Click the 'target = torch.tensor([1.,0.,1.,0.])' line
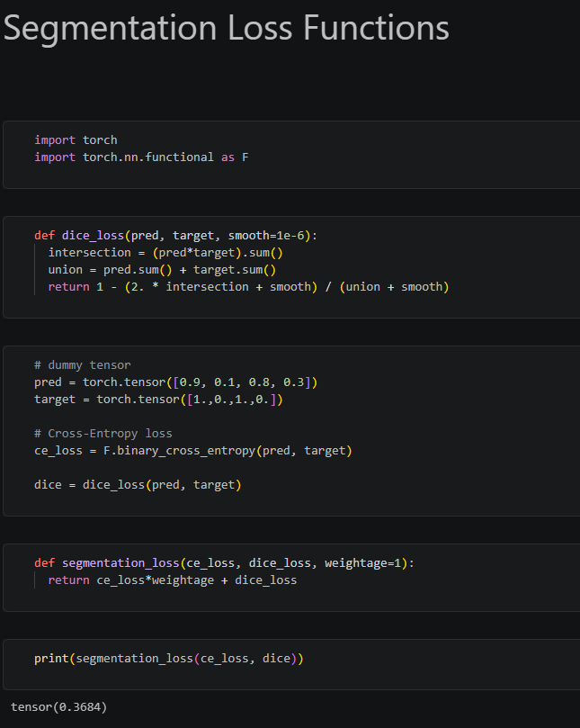The width and height of the screenshot is (580, 728). tap(158, 400)
